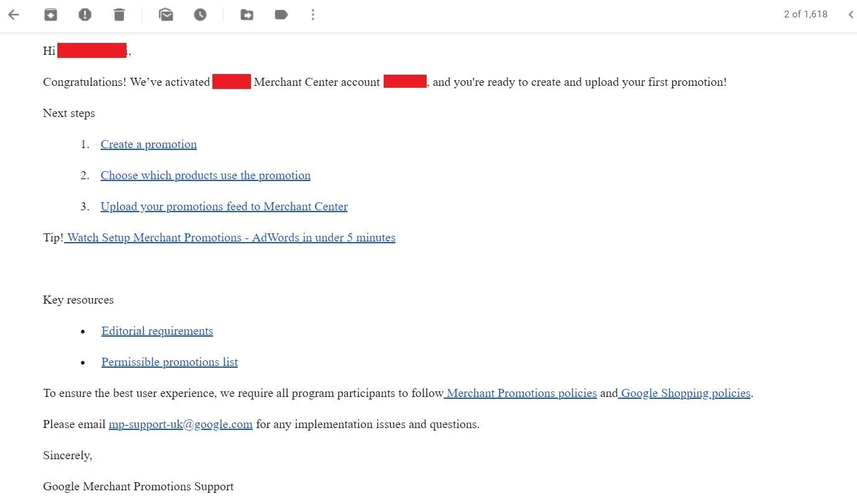Go back to inbox with the back arrow
Screen dimensions: 857x504
point(14,15)
